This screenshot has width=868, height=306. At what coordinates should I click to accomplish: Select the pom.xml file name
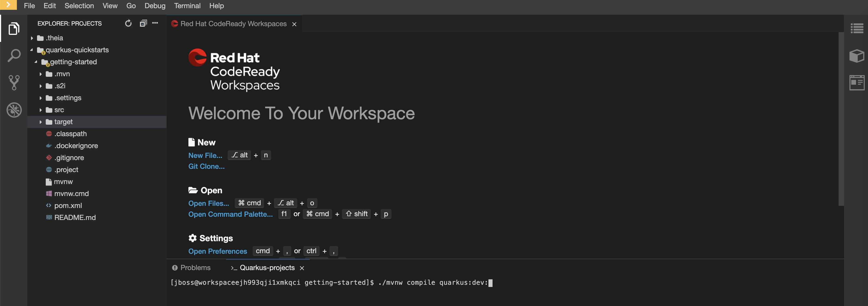68,206
